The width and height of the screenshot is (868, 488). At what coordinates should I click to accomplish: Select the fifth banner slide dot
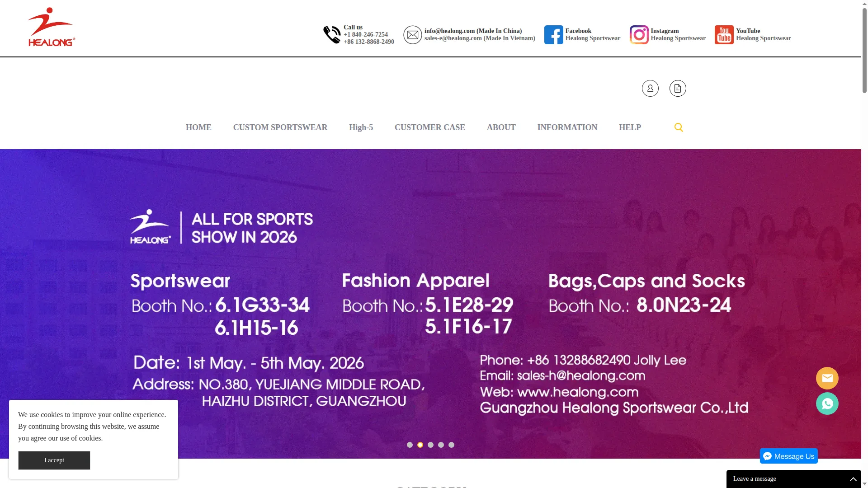pos(451,445)
